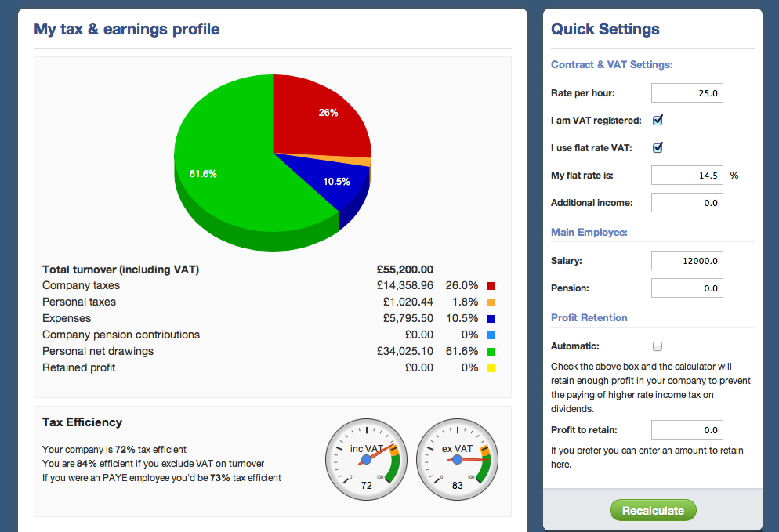Screen dimensions: 779x532
Task: Click the Recalculate button
Action: pyautogui.click(x=653, y=510)
